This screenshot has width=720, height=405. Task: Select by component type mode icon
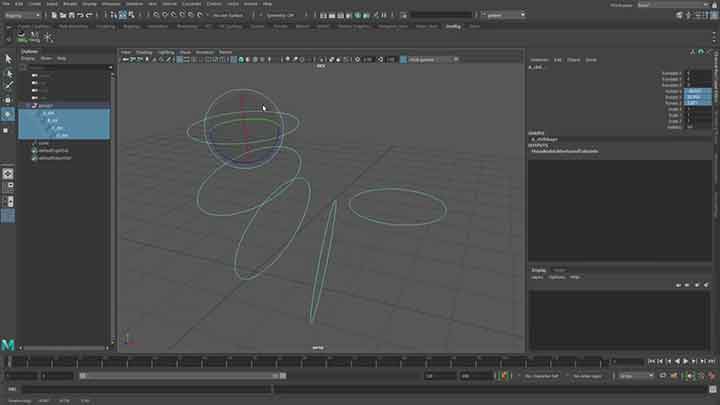131,15
